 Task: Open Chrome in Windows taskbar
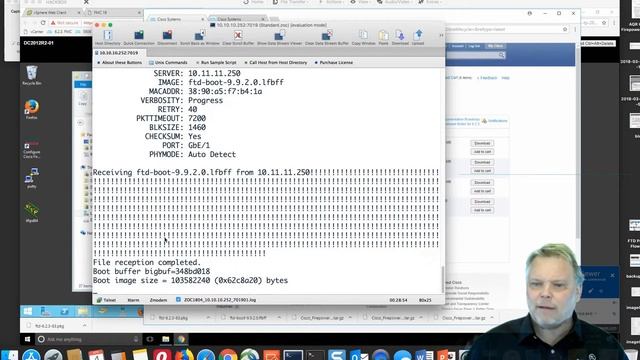coord(181,339)
